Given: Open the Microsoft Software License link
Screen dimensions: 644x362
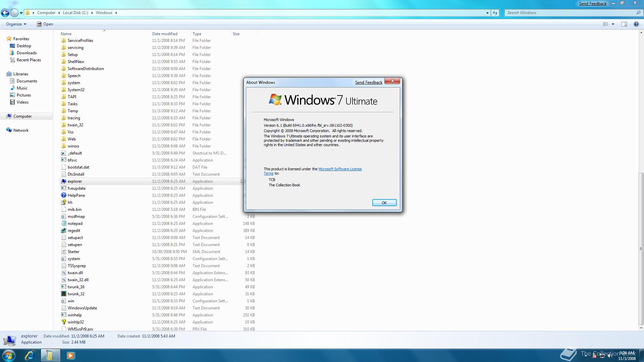Looking at the screenshot, I should [340, 169].
